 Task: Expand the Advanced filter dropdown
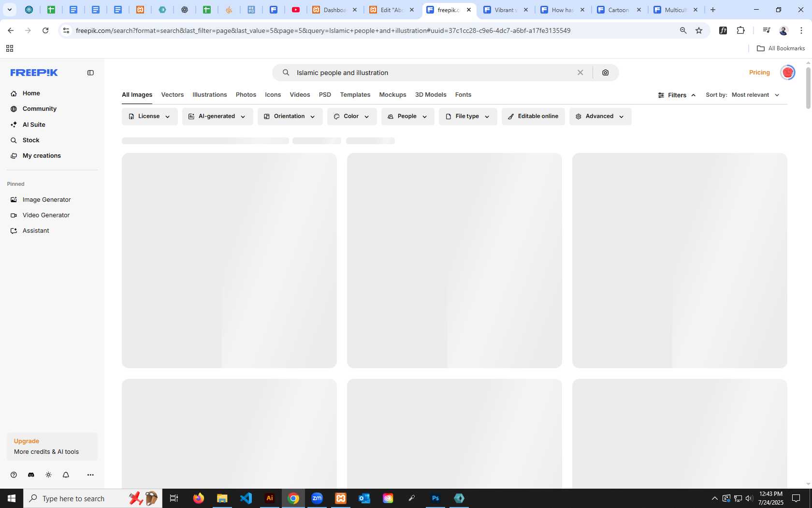pyautogui.click(x=600, y=117)
